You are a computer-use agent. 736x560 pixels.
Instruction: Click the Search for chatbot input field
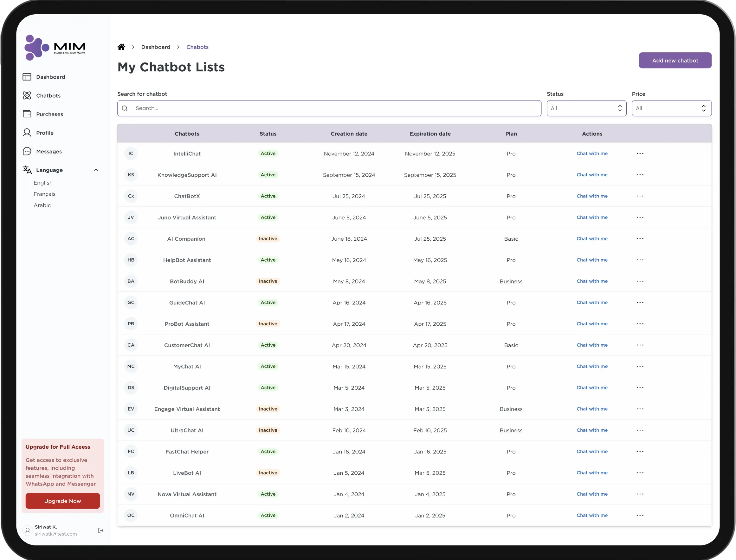tap(329, 108)
